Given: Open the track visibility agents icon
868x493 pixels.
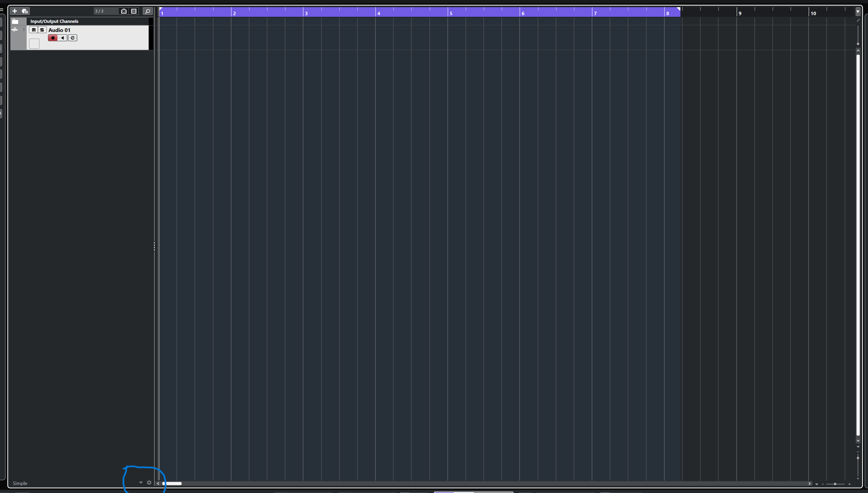Looking at the screenshot, I should [x=124, y=11].
